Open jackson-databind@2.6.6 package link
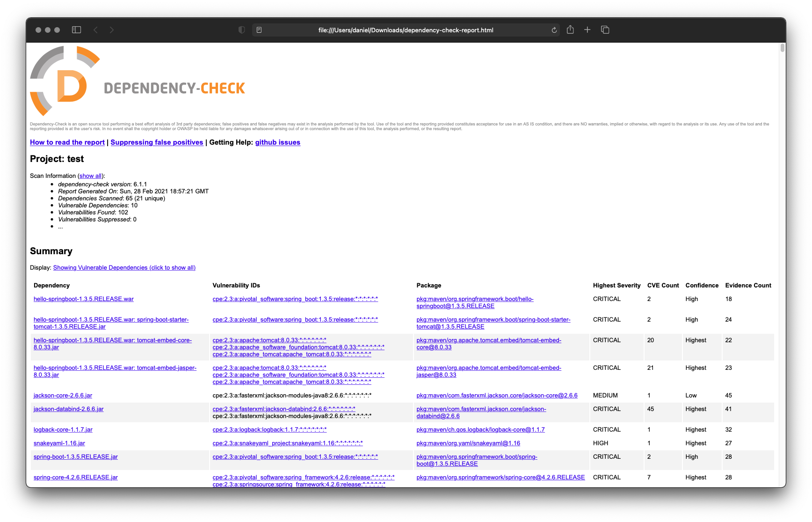The image size is (812, 522). 481,412
